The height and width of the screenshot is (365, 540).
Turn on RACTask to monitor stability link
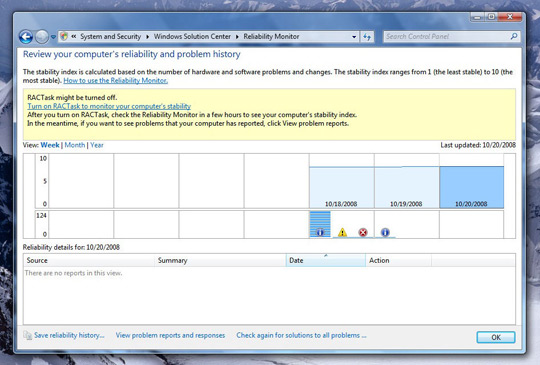pyautogui.click(x=109, y=106)
